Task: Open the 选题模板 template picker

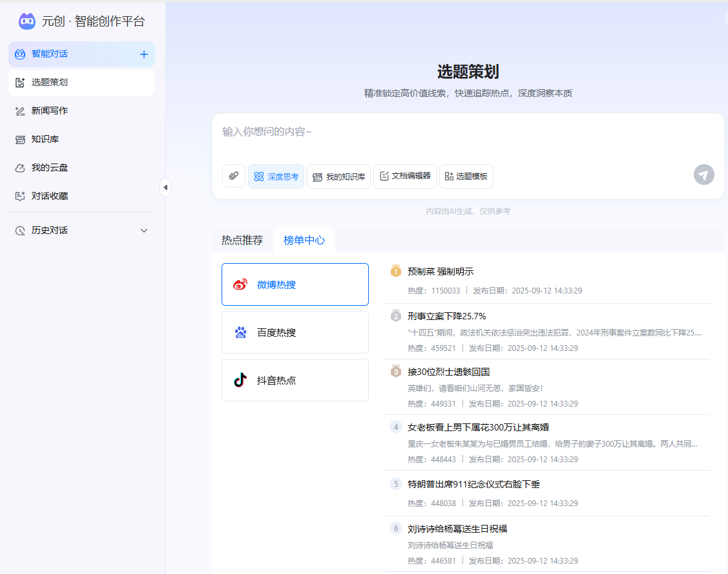Action: tap(466, 176)
